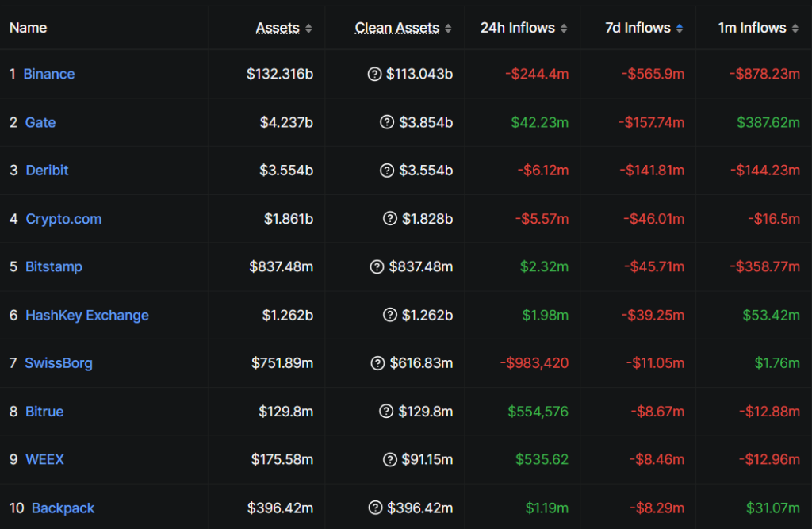Viewport: 812px width, 529px height.
Task: Click the 7d Inflows header label
Action: [638, 28]
